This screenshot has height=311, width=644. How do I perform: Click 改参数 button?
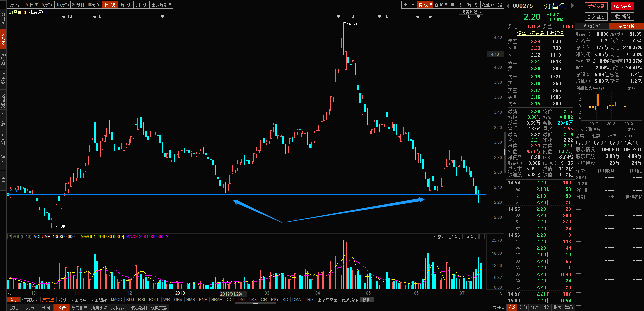(439, 237)
